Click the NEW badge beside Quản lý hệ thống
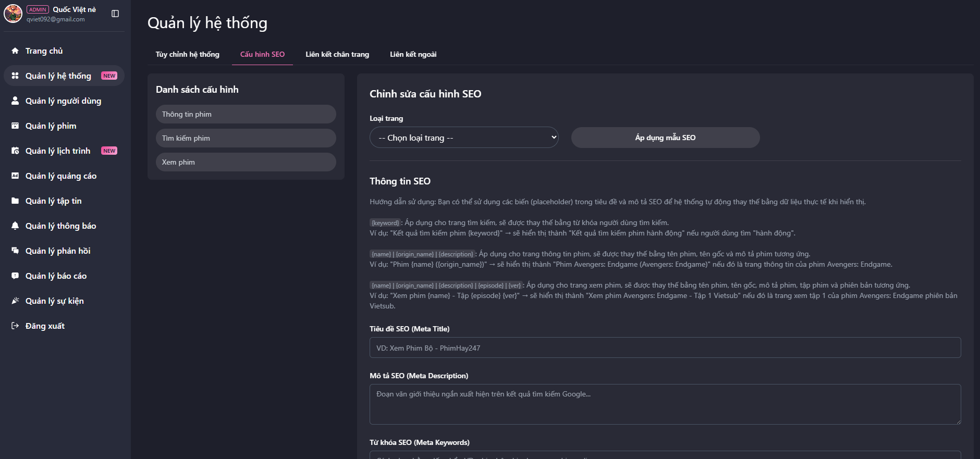The image size is (980, 459). point(109,76)
